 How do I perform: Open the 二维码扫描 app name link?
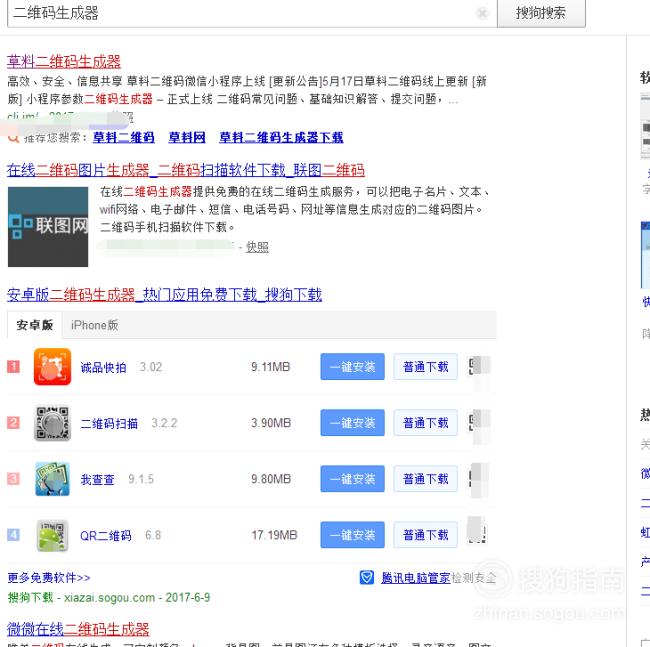(109, 424)
